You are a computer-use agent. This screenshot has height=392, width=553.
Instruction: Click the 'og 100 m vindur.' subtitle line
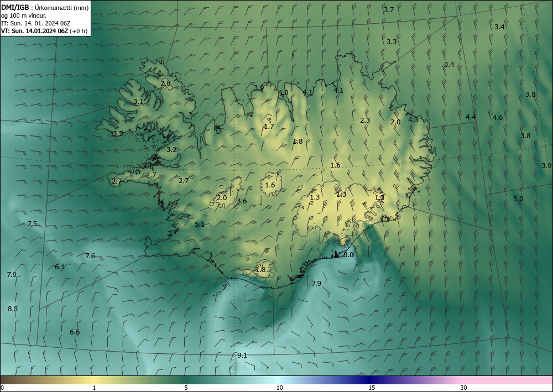(x=24, y=15)
